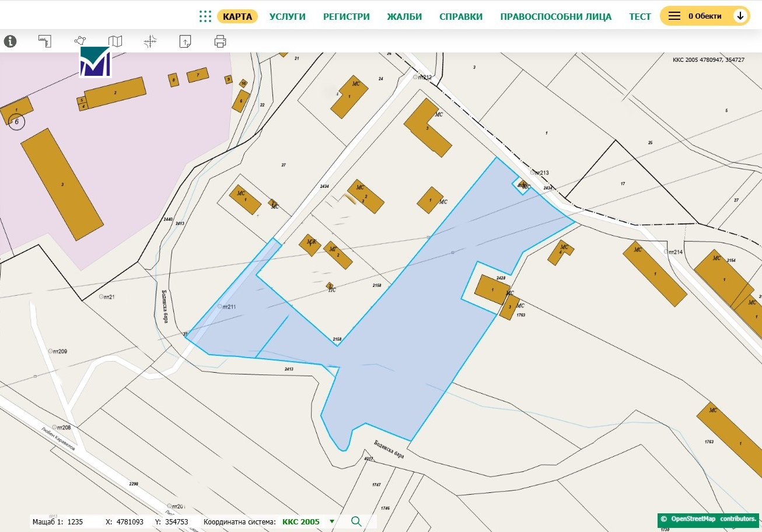The height and width of the screenshot is (532, 762).
Task: Open the ЖАЛБИ page
Action: pyautogui.click(x=404, y=16)
